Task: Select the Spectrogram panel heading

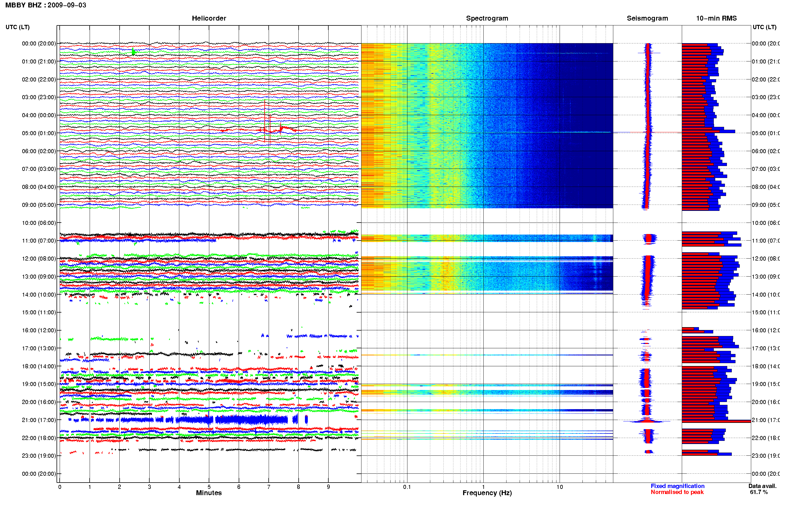Action: click(487, 18)
